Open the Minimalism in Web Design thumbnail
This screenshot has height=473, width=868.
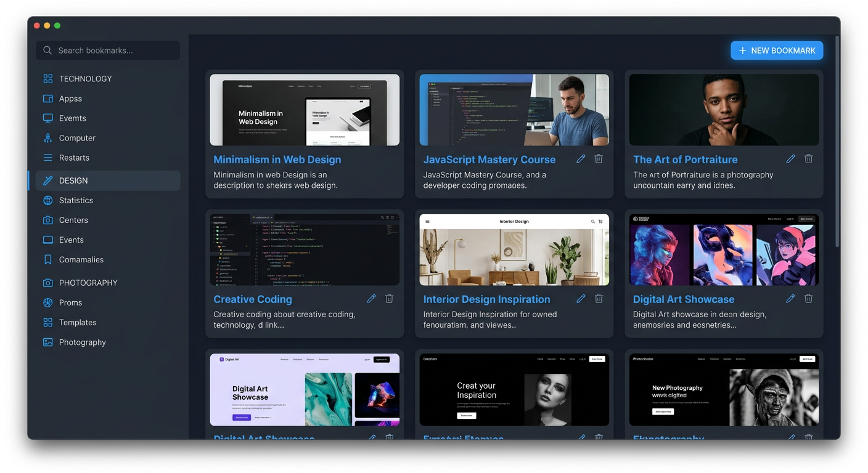click(305, 110)
